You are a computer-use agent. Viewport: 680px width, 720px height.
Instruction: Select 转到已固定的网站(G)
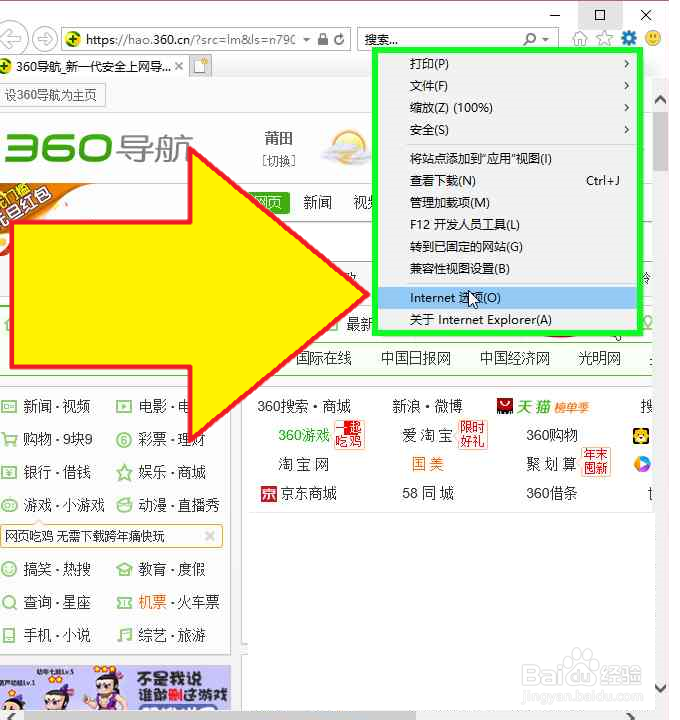[507, 247]
